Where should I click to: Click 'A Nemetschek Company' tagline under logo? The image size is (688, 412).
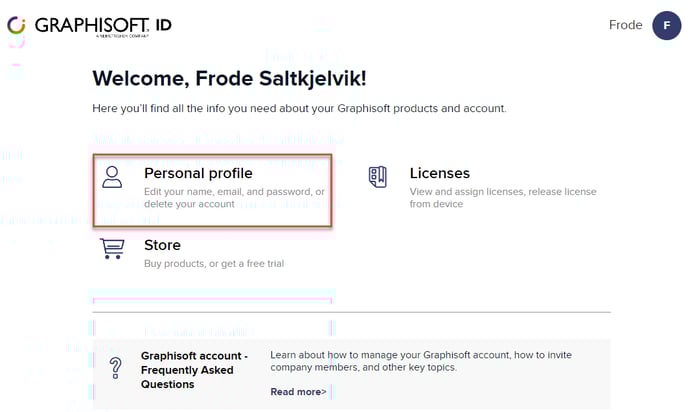pyautogui.click(x=122, y=36)
